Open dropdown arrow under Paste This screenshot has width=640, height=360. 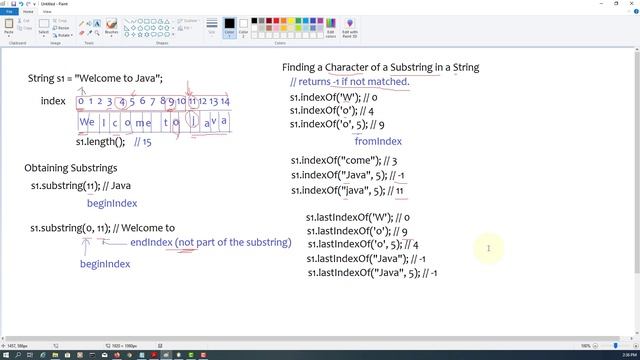click(9, 36)
